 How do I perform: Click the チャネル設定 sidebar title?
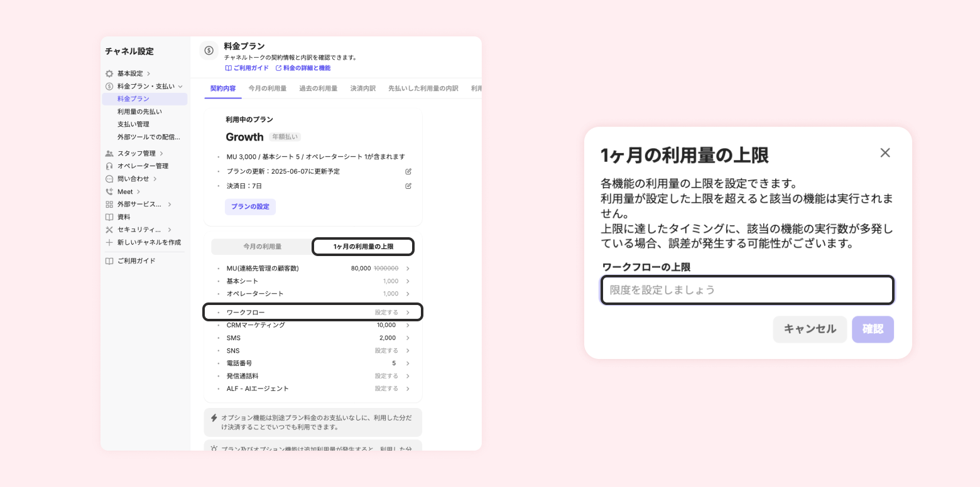point(129,51)
